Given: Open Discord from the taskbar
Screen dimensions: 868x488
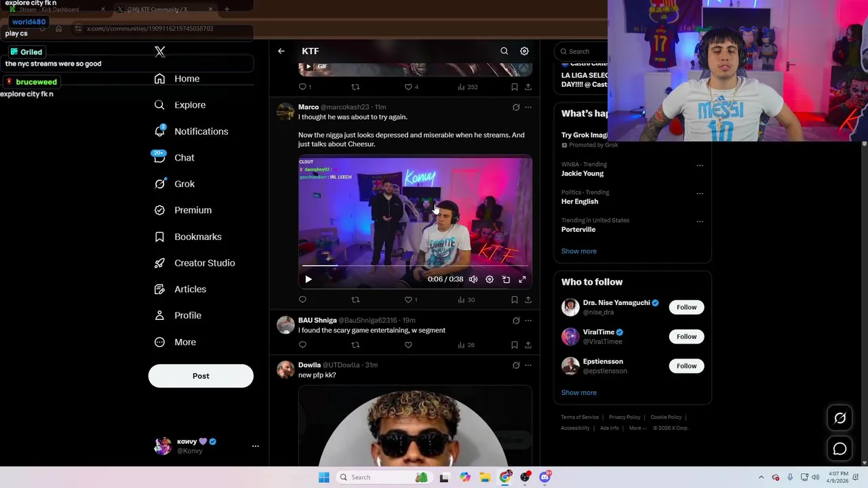Looking at the screenshot, I should pos(545,477).
